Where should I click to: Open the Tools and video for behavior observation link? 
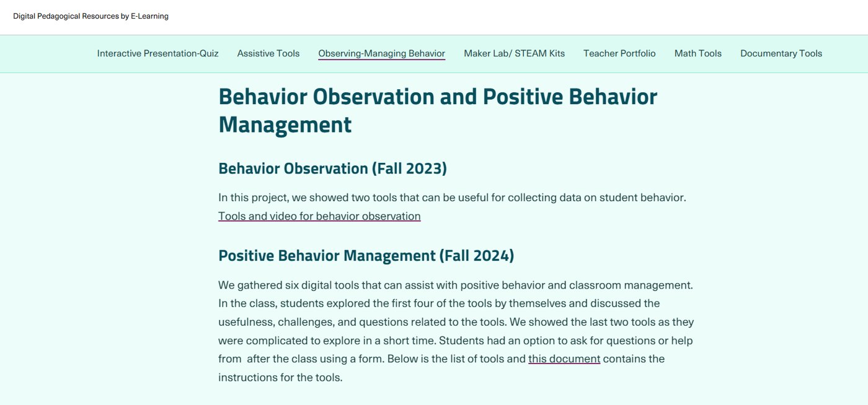tap(319, 216)
